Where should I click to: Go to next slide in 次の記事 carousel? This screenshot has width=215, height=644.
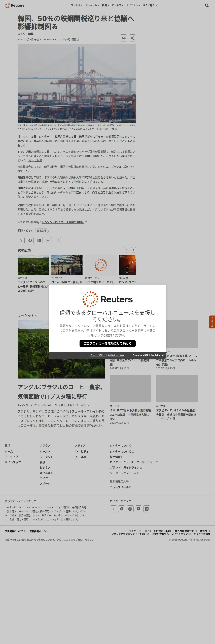133,250
